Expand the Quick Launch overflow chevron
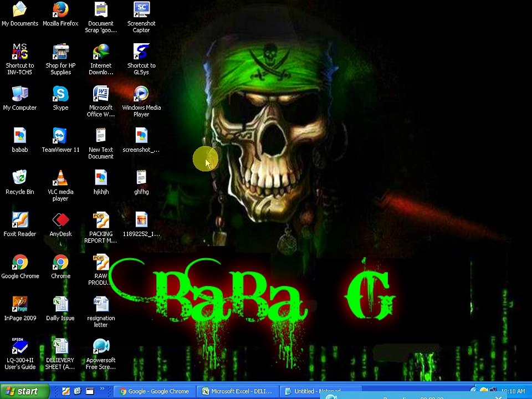532x399 pixels. [x=102, y=389]
